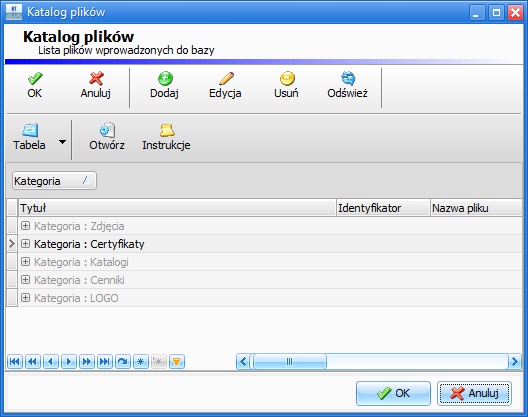
Task: Open the filter funnel button
Action: point(177,362)
